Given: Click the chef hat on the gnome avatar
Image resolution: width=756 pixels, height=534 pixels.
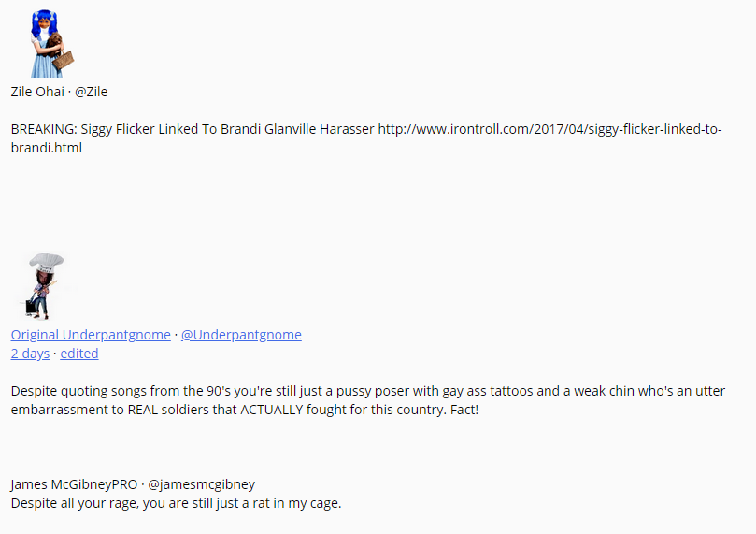Looking at the screenshot, I should (x=47, y=263).
